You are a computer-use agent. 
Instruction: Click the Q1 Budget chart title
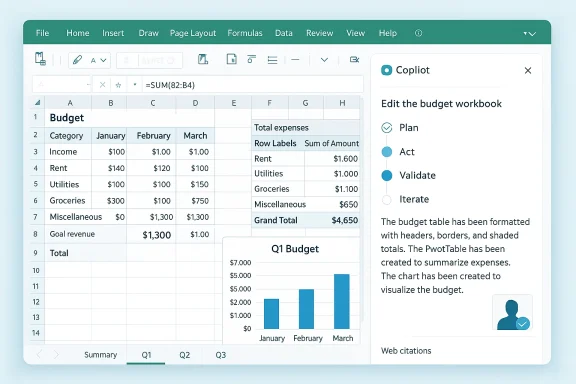tap(295, 249)
